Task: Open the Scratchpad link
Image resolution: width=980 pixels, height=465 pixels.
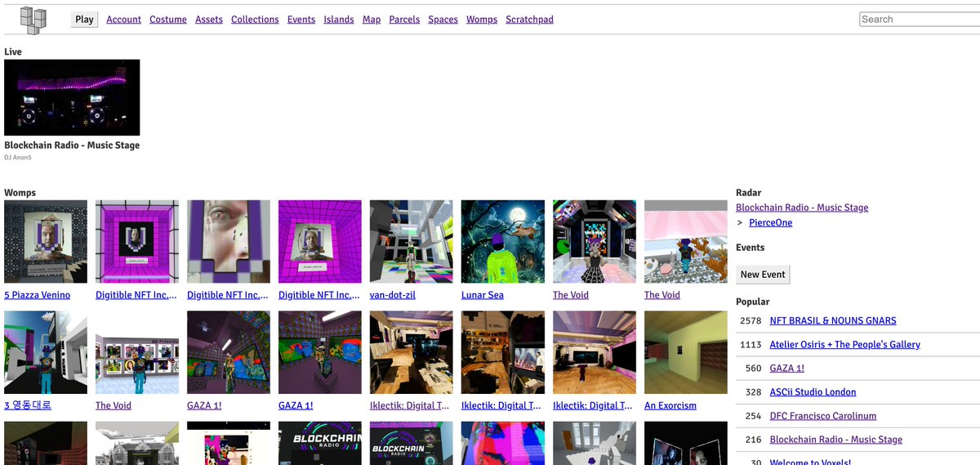Action: click(529, 20)
